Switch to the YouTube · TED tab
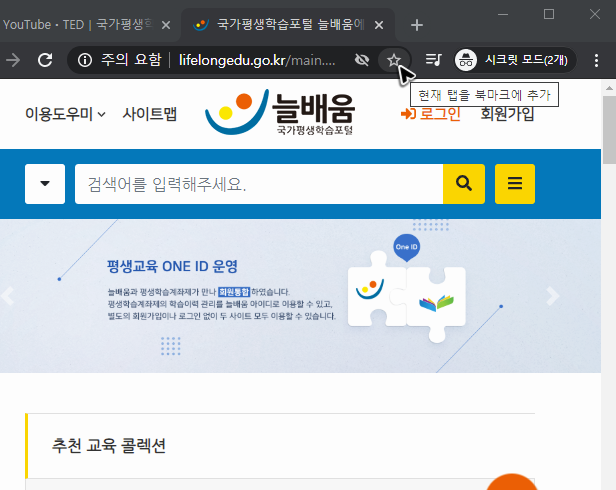 pos(78,25)
